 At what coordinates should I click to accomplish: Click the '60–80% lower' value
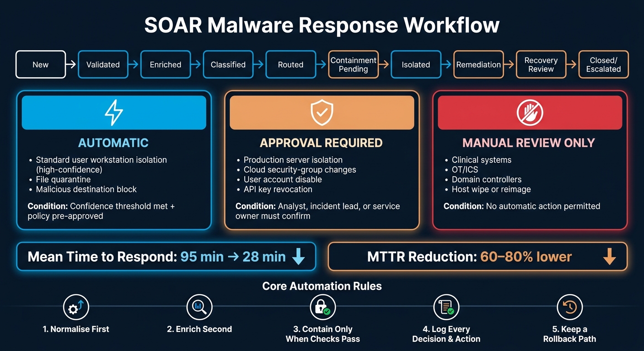point(526,257)
